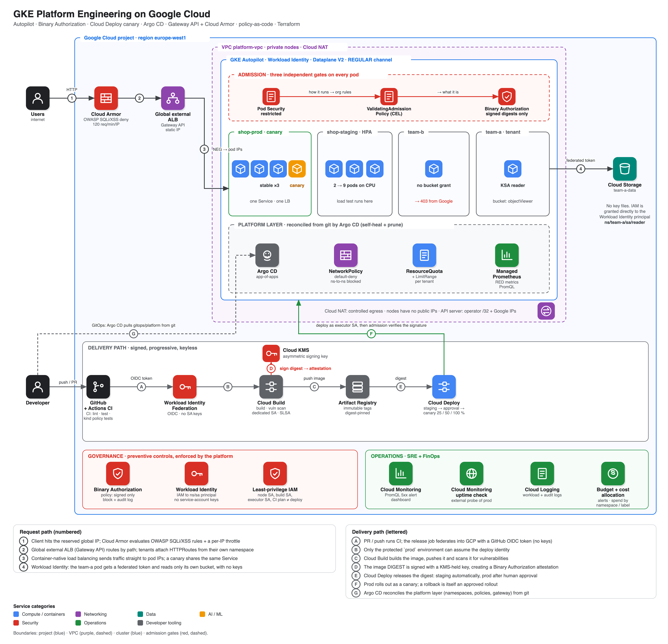
Task: Click the blue Compute / containers legend swatch
Action: point(16,614)
